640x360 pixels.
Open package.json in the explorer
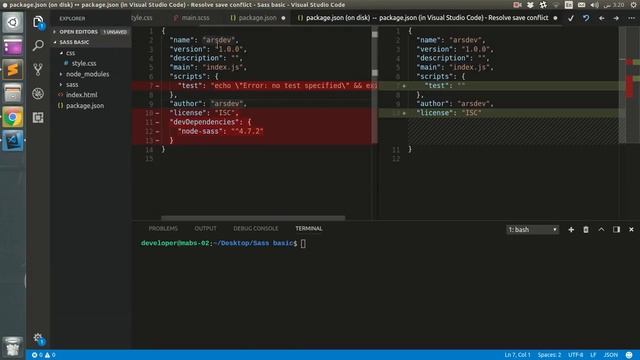click(84, 106)
